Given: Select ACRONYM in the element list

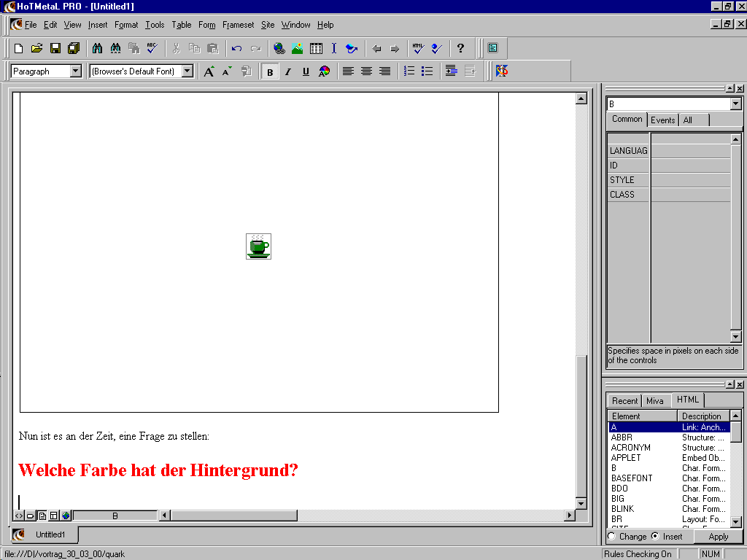Looking at the screenshot, I should [631, 448].
